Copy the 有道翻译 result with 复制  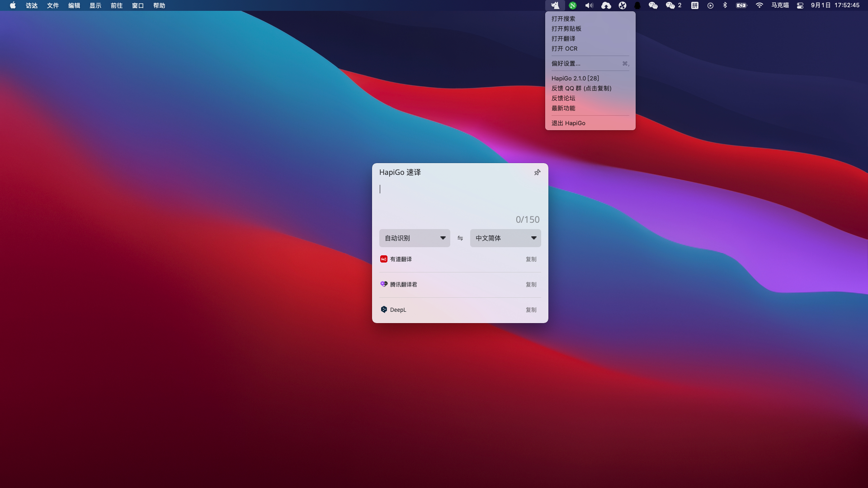tap(531, 259)
